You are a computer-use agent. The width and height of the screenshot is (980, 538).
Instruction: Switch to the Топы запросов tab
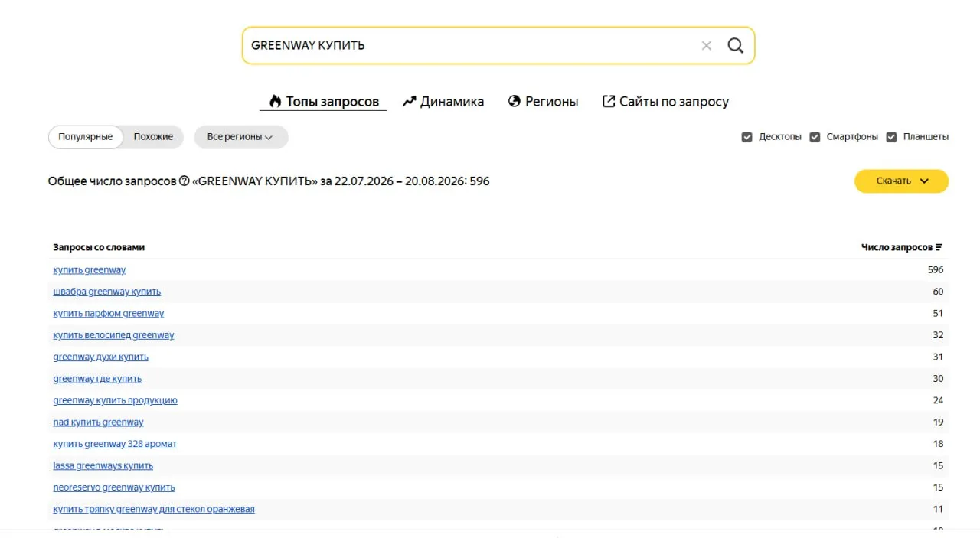pos(323,102)
